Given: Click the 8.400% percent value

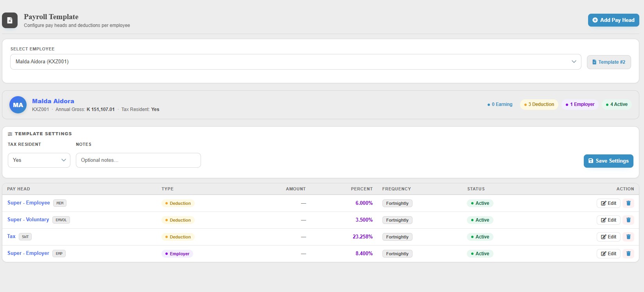Looking at the screenshot, I should coord(364,254).
